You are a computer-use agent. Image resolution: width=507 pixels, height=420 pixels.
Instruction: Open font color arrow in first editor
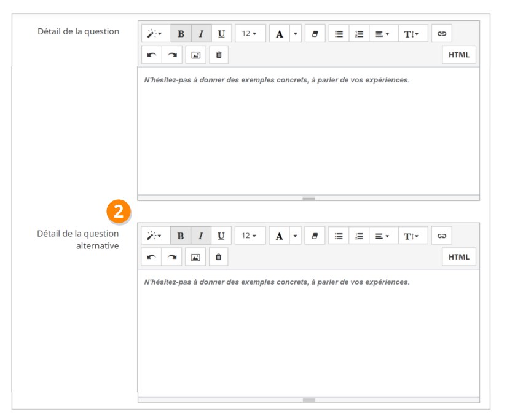295,33
